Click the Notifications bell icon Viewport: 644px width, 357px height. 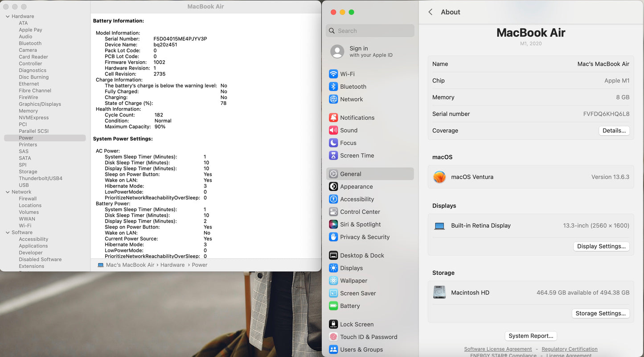coord(333,118)
